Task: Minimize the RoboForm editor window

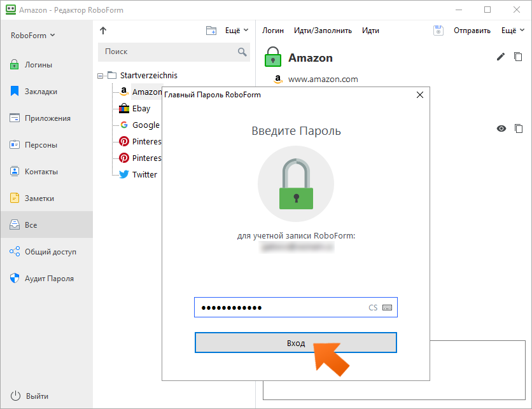Action: coord(459,10)
